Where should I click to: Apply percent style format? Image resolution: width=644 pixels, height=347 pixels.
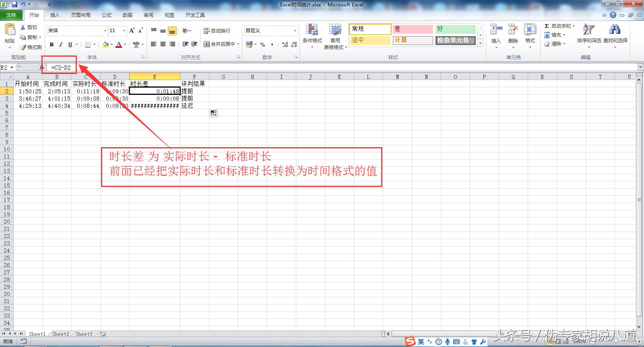(262, 45)
